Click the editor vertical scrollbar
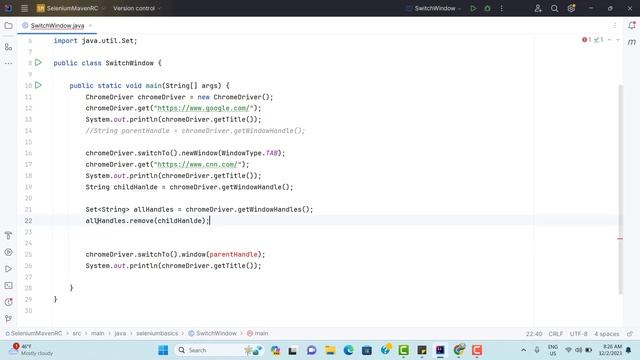 (620, 189)
